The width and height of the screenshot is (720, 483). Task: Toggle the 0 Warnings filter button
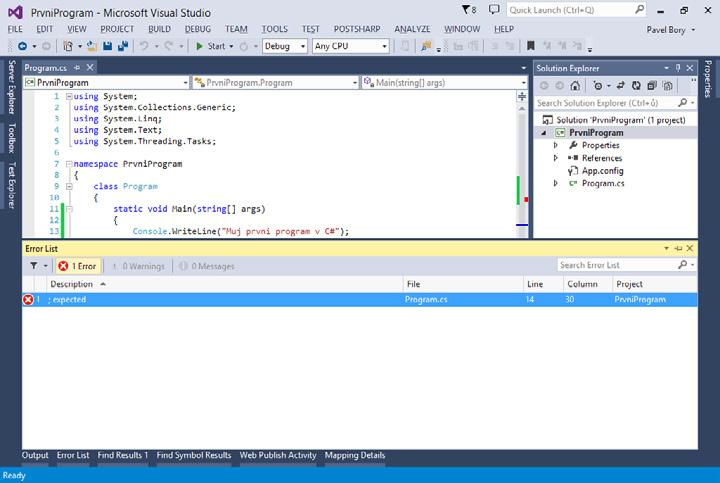tap(138, 266)
